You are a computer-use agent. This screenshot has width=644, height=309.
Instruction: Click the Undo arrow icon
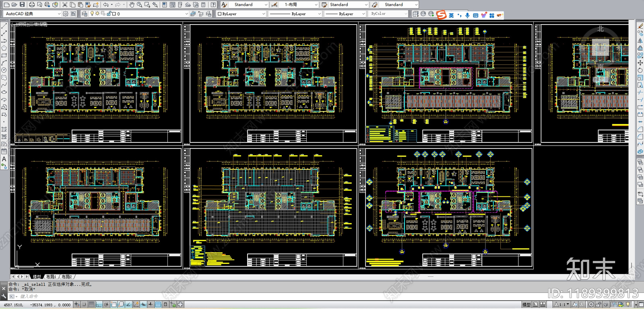(105, 4)
